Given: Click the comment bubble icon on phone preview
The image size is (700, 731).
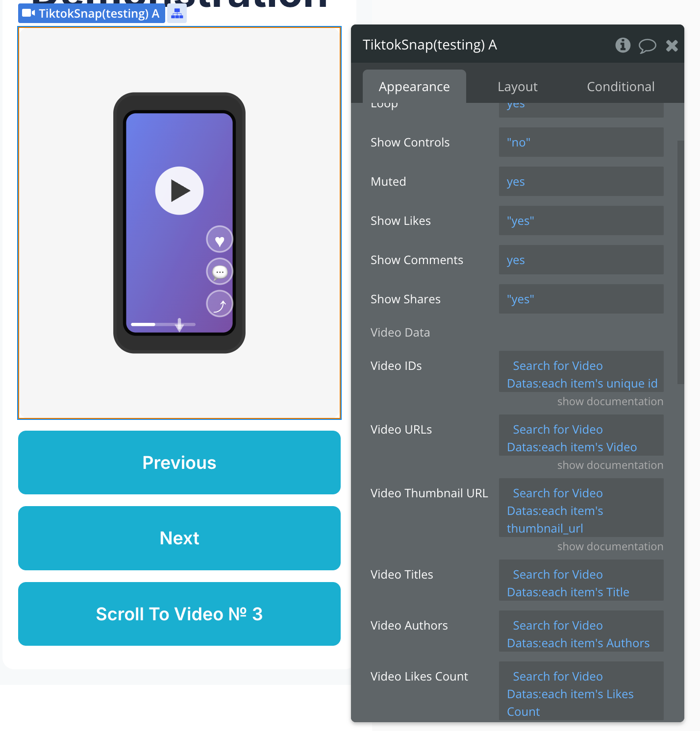Looking at the screenshot, I should (x=220, y=271).
